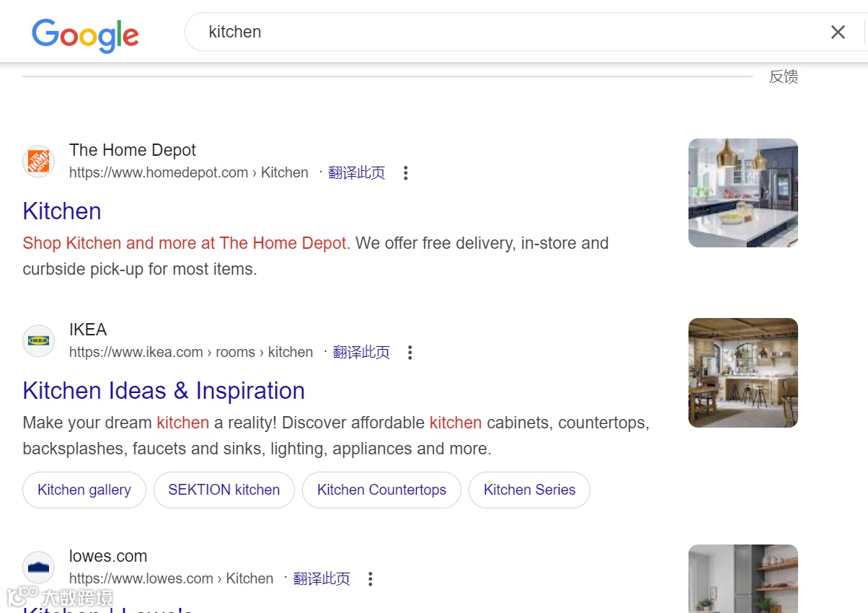
Task: Click the IKEA favicon
Action: [38, 340]
